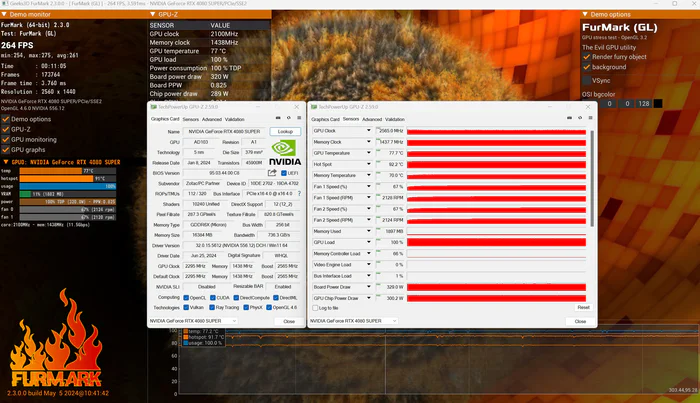Switch to Validation tab in Graphics Card window
The width and height of the screenshot is (700, 403).
tap(234, 119)
